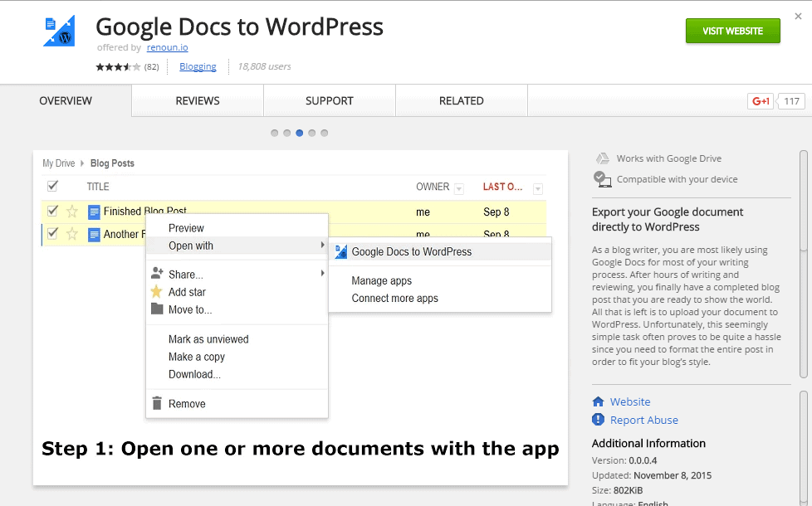Open the LAST O... column sort dropdown

(x=538, y=188)
